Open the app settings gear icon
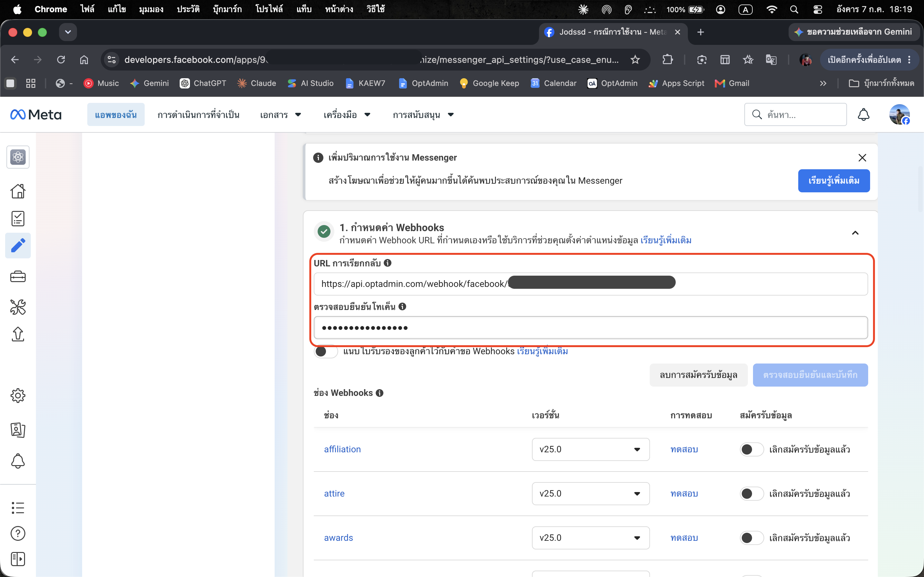Viewport: 924px width, 577px height. [18, 396]
